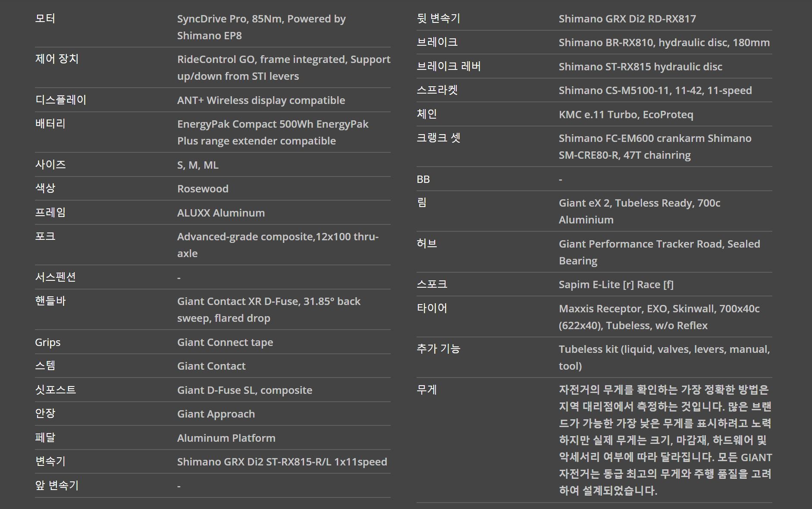
Task: Click the '추가 기능' label
Action: click(439, 349)
